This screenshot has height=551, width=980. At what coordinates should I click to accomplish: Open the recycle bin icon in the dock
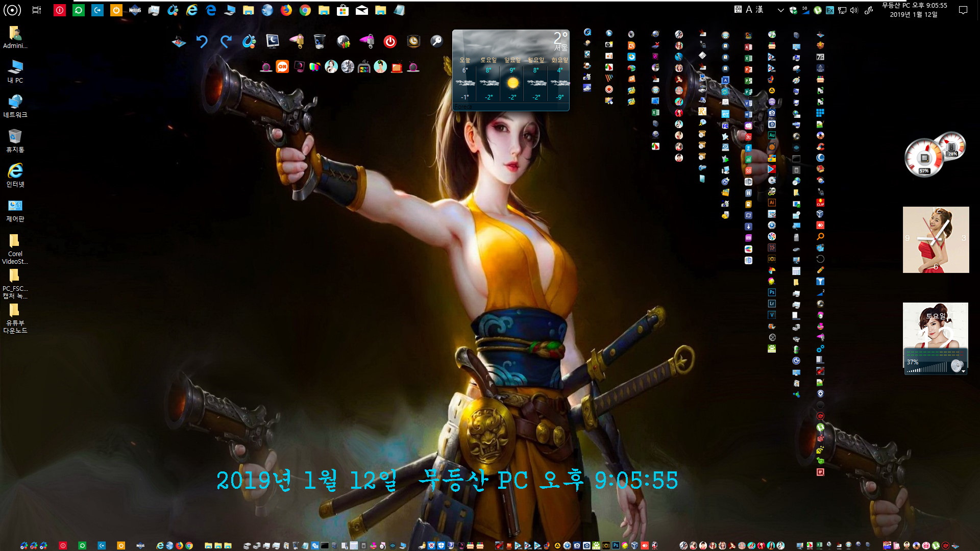320,41
